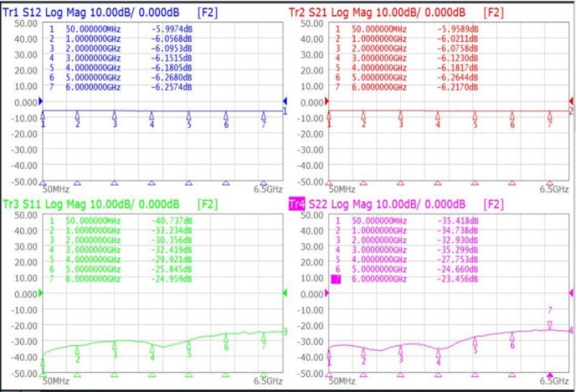Viewport: 576px width, 392px height.
Task: Click active marker 7 on S22 trace
Action: coord(550,324)
